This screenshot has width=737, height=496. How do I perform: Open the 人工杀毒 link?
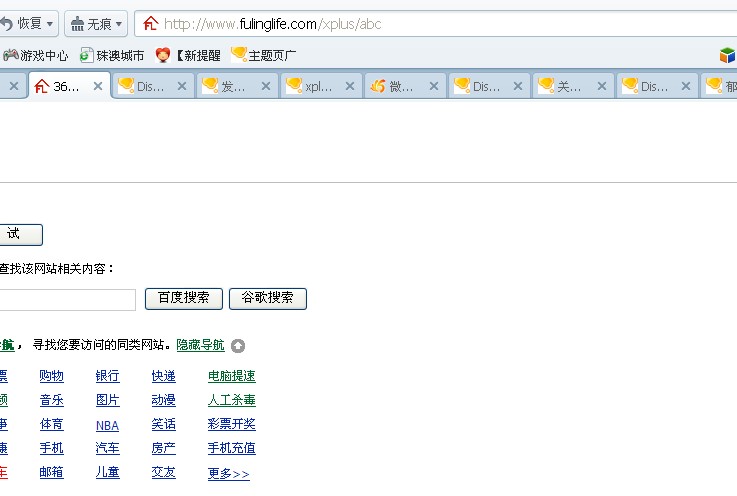[x=232, y=400]
